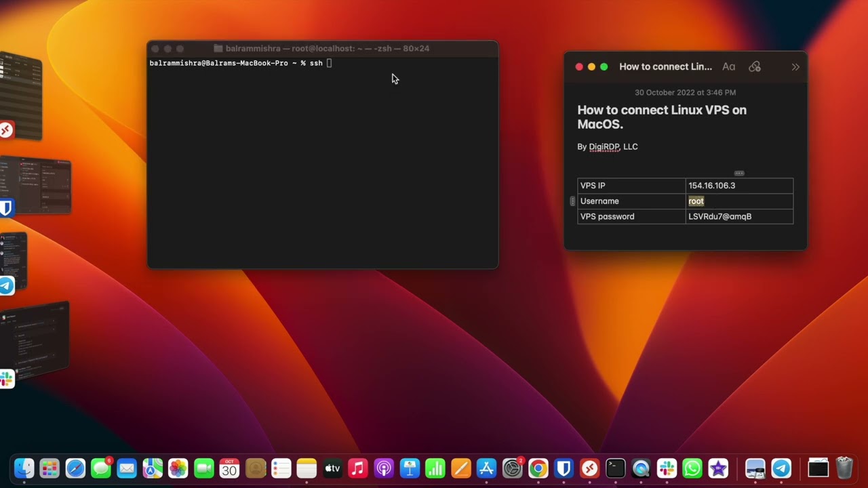868x488 pixels.
Task: Open Music from the Dock
Action: pyautogui.click(x=358, y=468)
